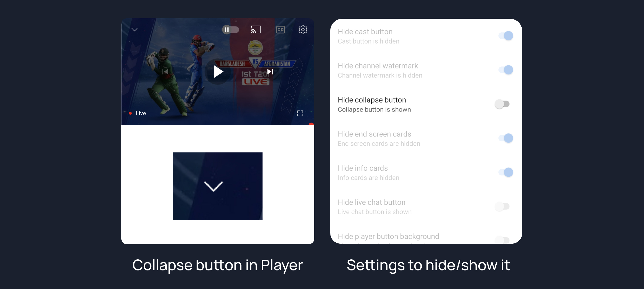This screenshot has width=644, height=289.
Task: Enable Hide collapse button switch
Action: point(502,104)
